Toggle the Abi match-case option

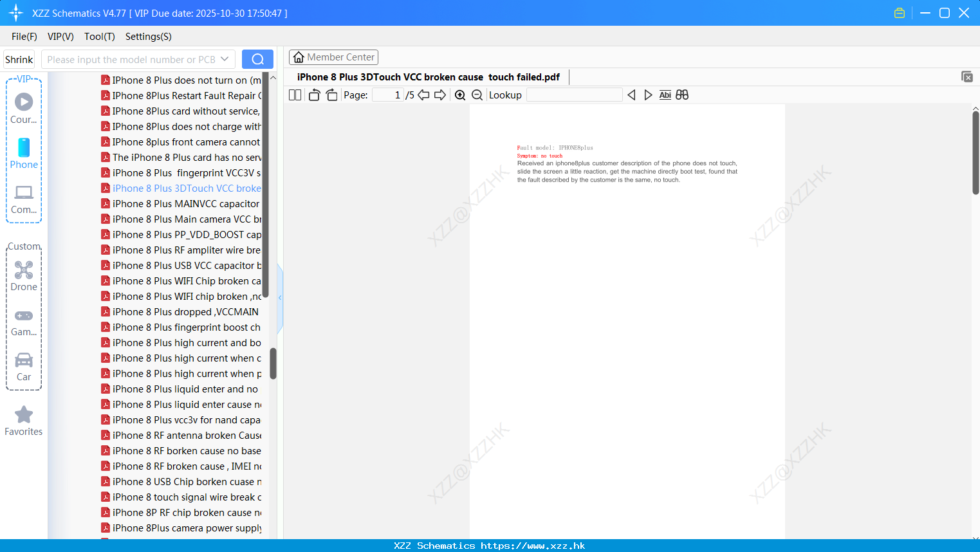point(665,95)
